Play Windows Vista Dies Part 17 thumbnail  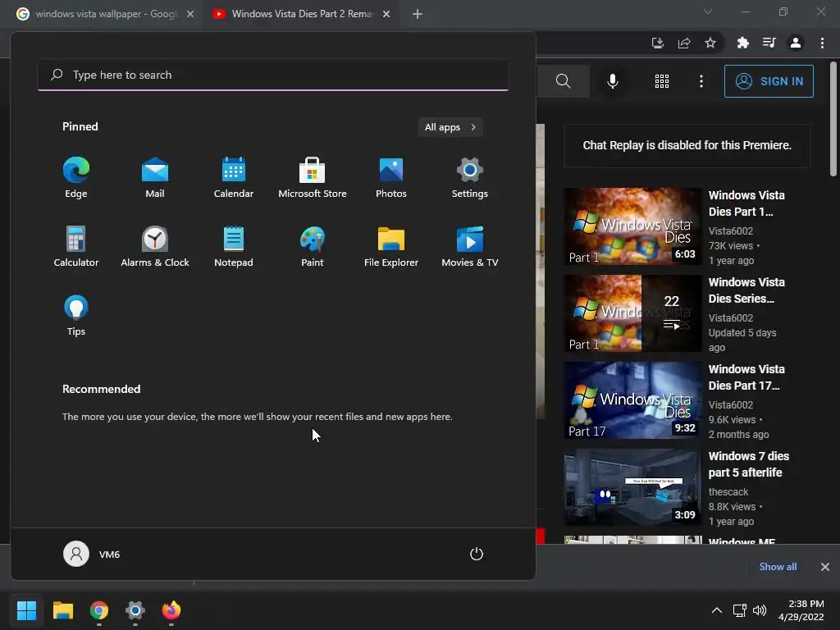point(632,400)
